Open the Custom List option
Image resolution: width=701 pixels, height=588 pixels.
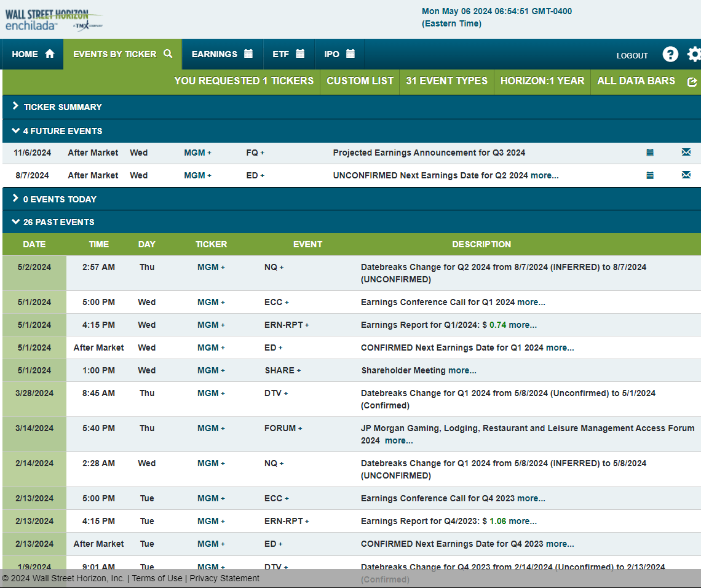pyautogui.click(x=360, y=81)
